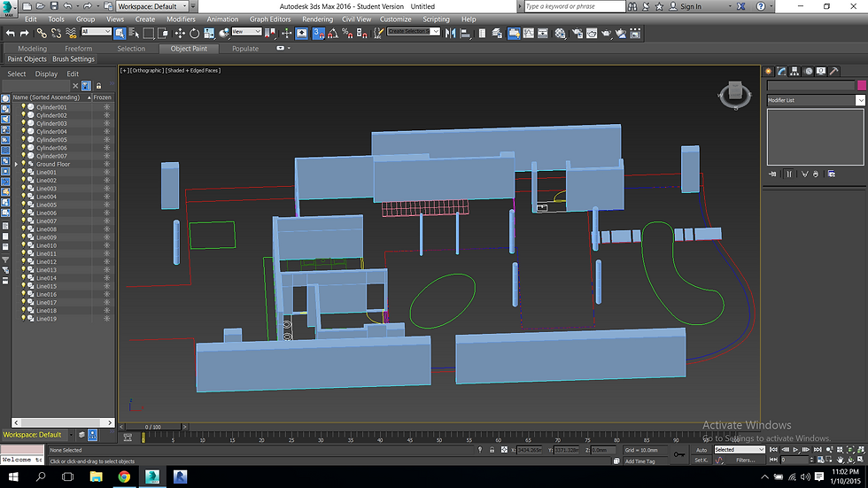Click the Unlink Selection tool

(x=56, y=33)
